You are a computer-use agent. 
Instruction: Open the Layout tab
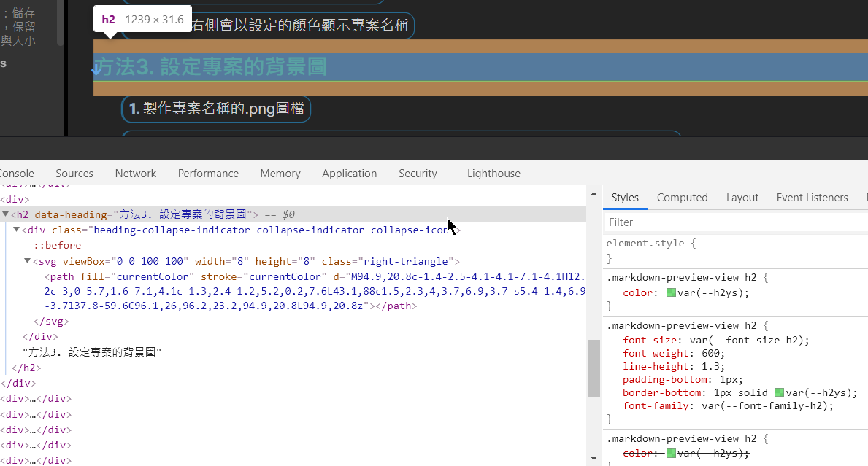[742, 197]
